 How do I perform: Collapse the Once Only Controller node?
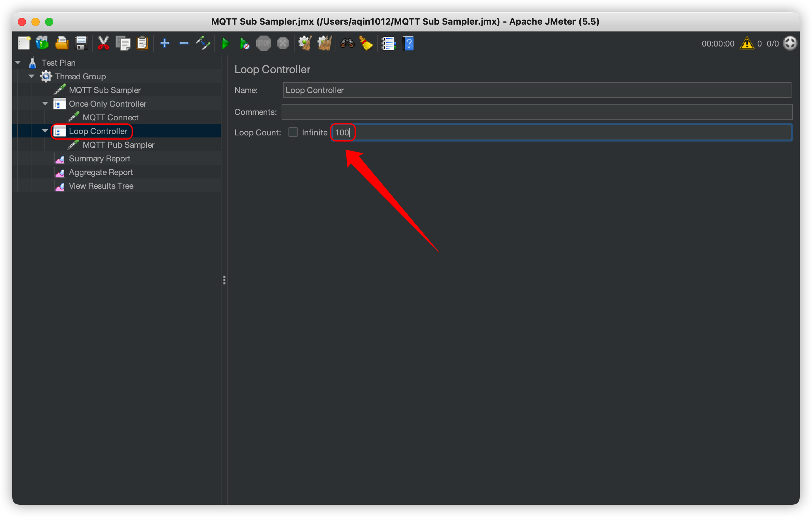click(x=45, y=103)
